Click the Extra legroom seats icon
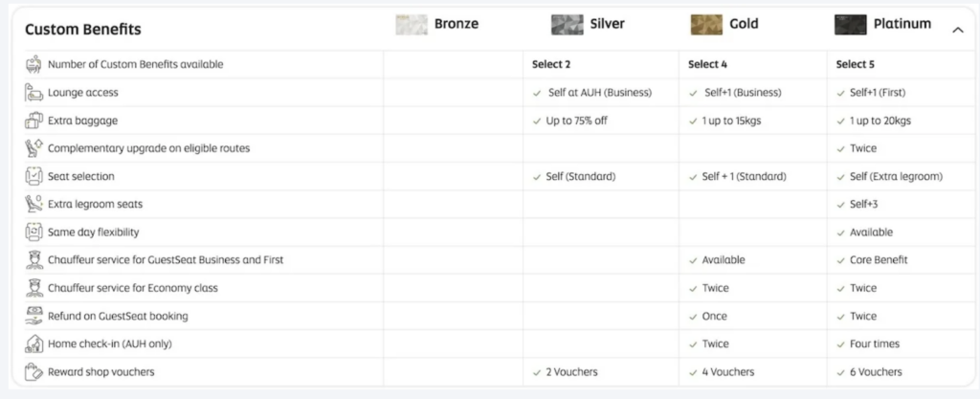 [33, 205]
